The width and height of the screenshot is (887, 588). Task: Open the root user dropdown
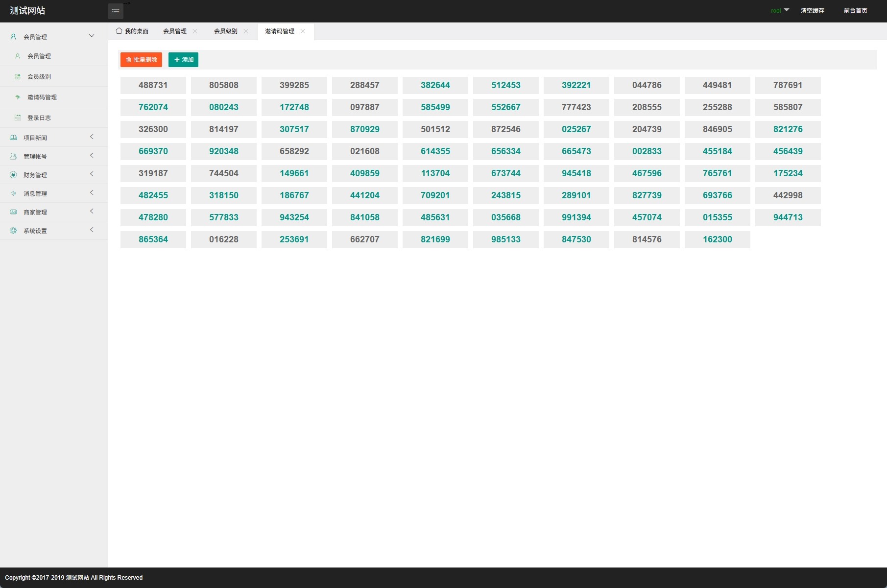pyautogui.click(x=780, y=10)
